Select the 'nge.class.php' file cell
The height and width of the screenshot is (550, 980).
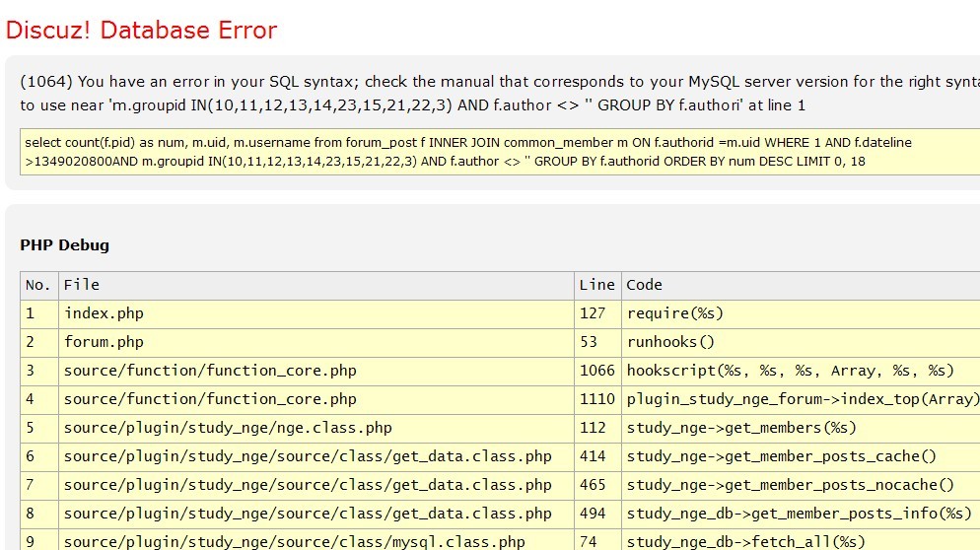click(x=316, y=430)
